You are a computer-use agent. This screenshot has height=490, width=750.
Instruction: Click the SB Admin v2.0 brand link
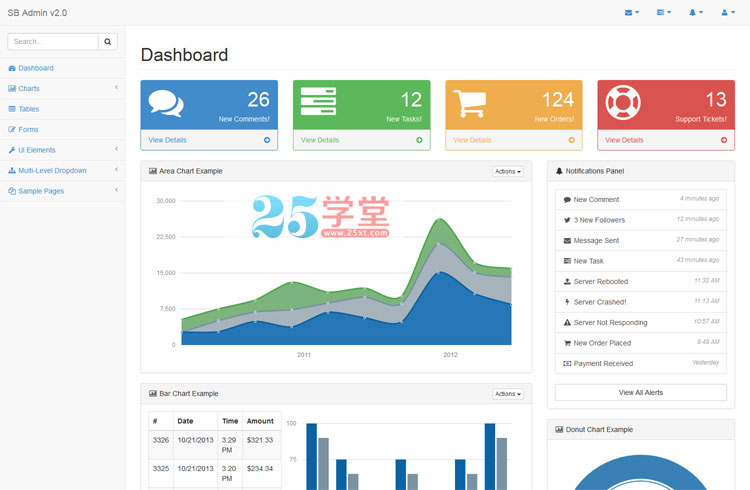[x=37, y=13]
